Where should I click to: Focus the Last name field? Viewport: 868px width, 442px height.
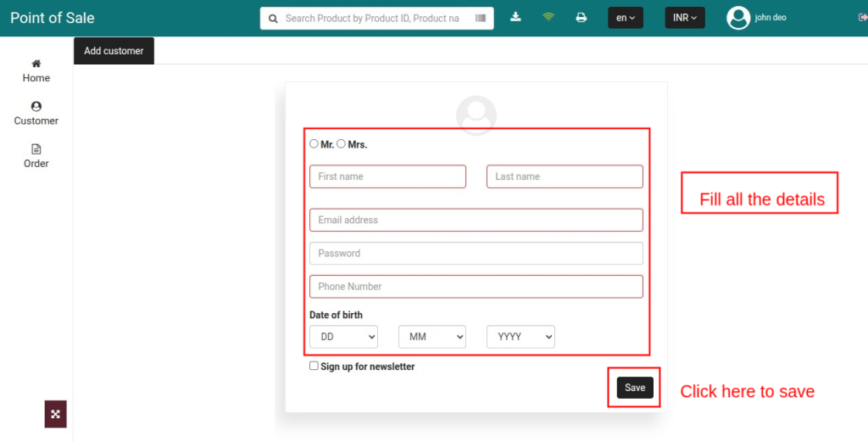pos(565,176)
